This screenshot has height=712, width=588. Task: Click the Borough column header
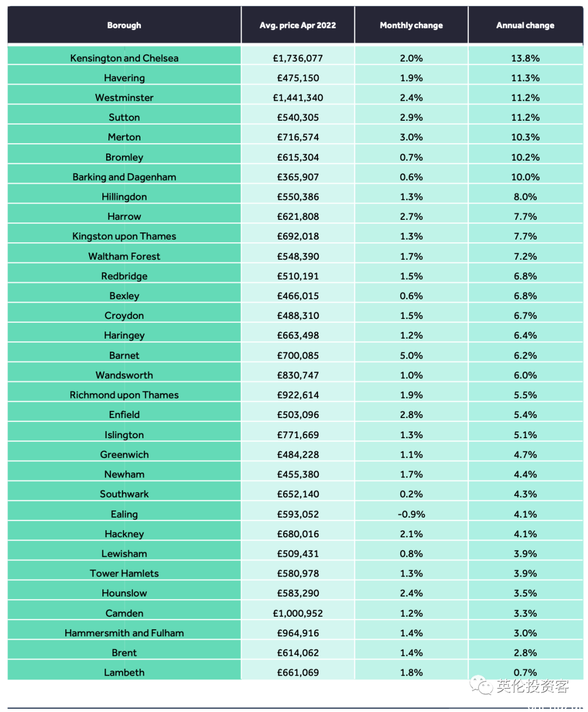124,25
